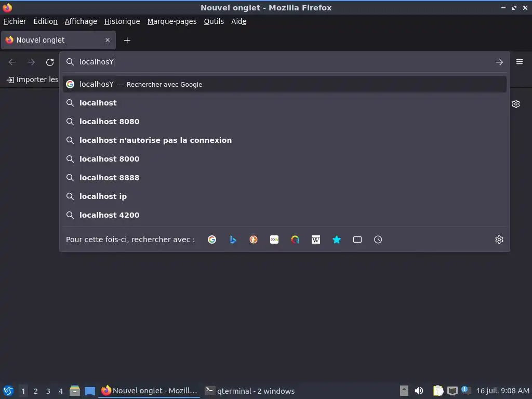Open qterminal - 2 windows taskbar entry

250,391
